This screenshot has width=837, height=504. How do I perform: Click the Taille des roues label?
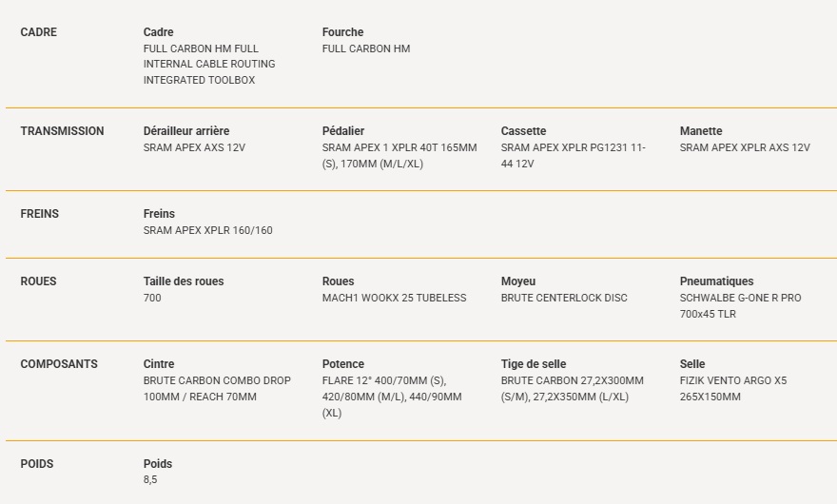[x=184, y=281]
